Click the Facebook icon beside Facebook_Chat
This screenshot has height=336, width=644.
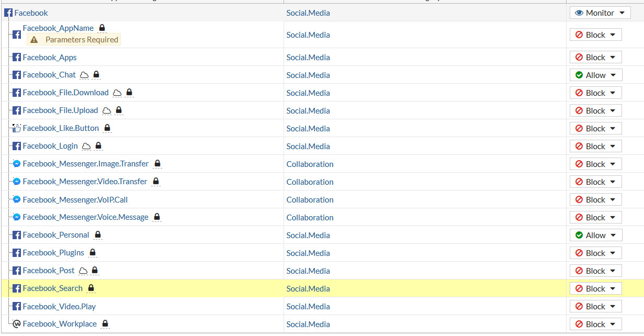16,75
